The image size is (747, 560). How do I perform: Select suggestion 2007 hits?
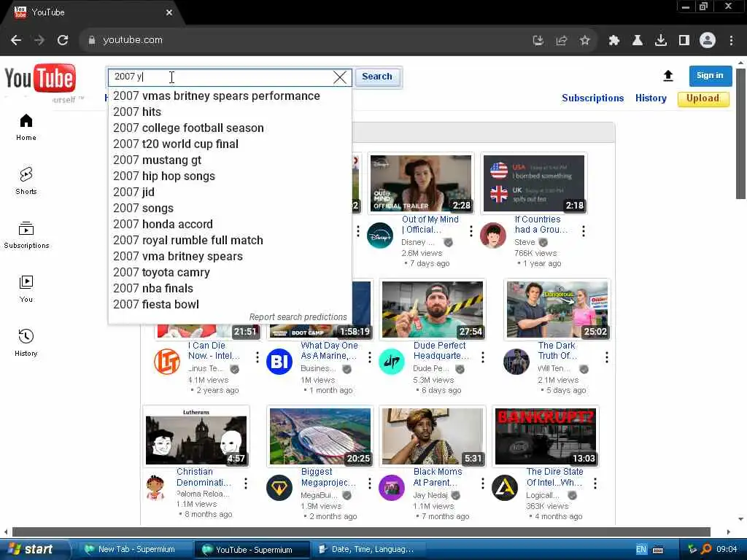tap(230, 112)
